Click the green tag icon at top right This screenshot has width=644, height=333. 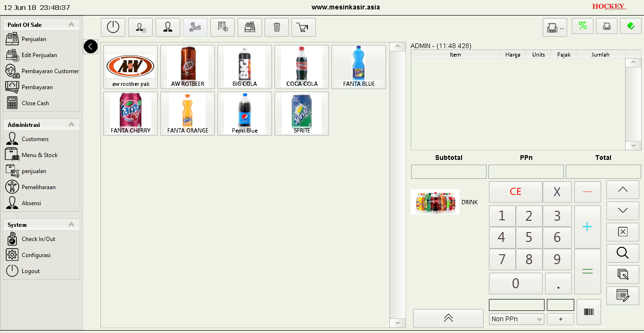(x=631, y=26)
